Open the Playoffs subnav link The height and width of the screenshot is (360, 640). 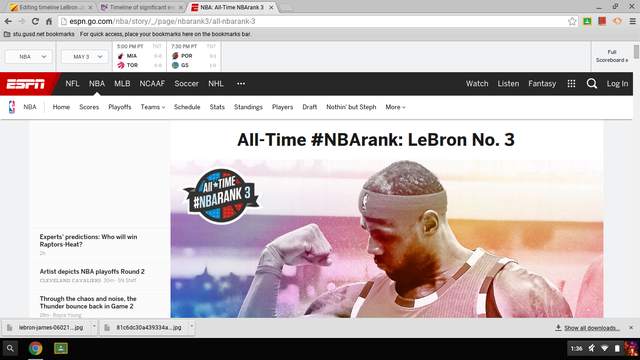point(120,107)
